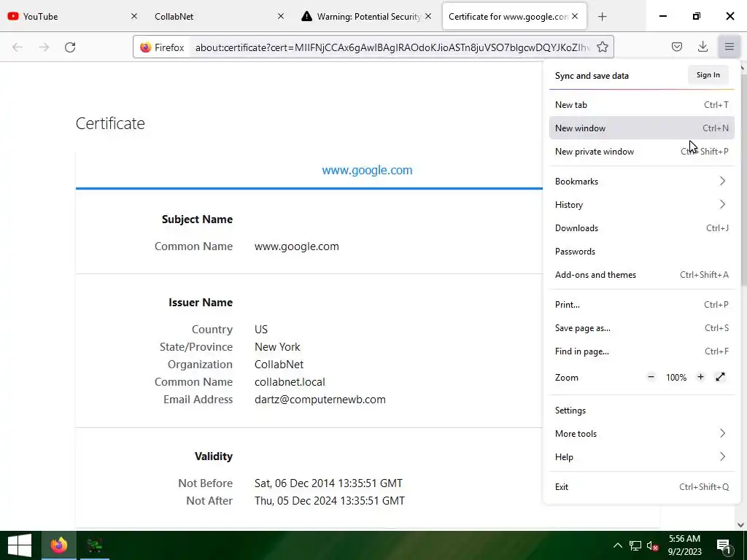Choose New window menu item
The image size is (747, 560).
click(x=642, y=128)
